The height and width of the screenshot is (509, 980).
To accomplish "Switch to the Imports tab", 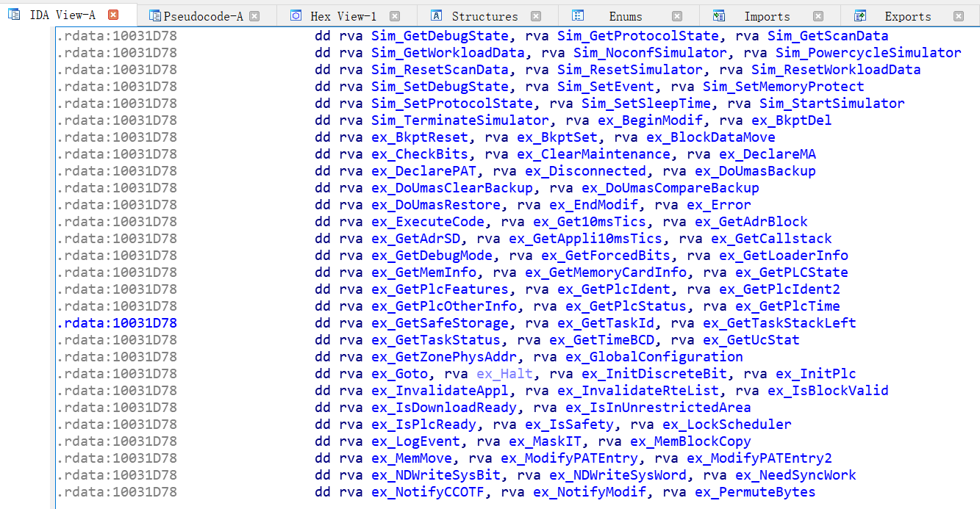I will [x=767, y=16].
